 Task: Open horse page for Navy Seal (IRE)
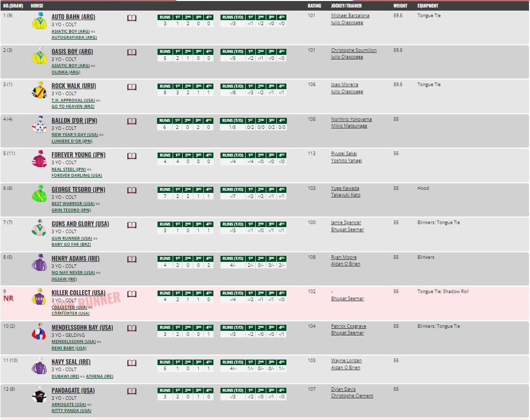tap(71, 362)
